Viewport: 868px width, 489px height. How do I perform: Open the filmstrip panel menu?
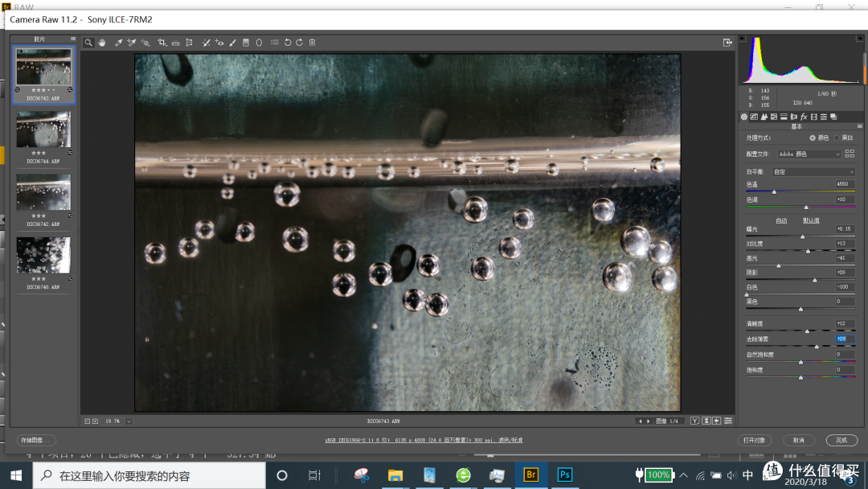[x=72, y=39]
